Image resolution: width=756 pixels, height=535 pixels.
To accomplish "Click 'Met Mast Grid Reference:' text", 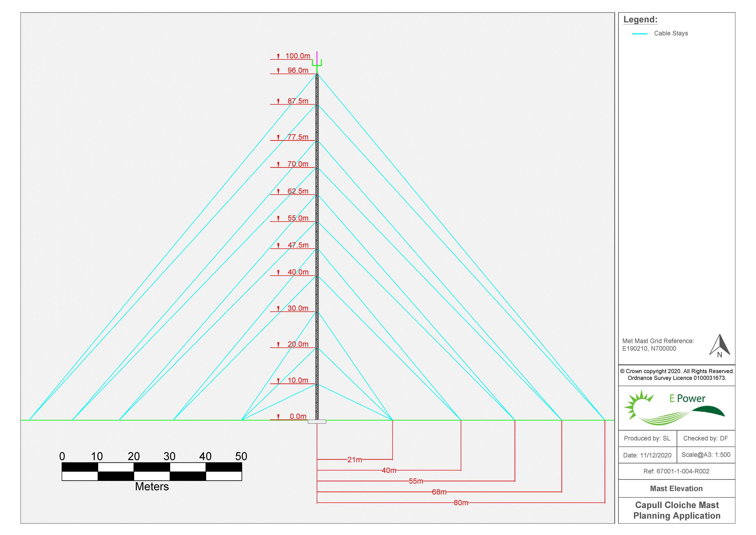I will tap(658, 341).
